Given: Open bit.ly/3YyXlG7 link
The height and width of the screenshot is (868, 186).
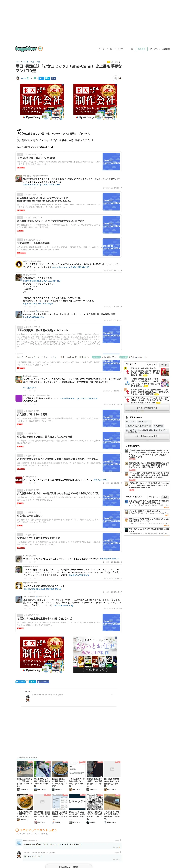Looking at the screenshot, I should (x=101, y=480).
